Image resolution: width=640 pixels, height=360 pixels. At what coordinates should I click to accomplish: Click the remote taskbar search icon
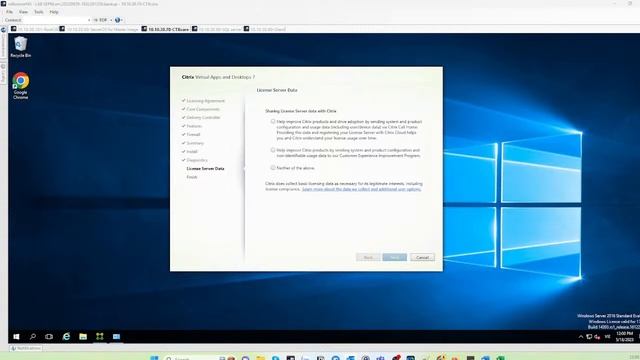coord(33,337)
